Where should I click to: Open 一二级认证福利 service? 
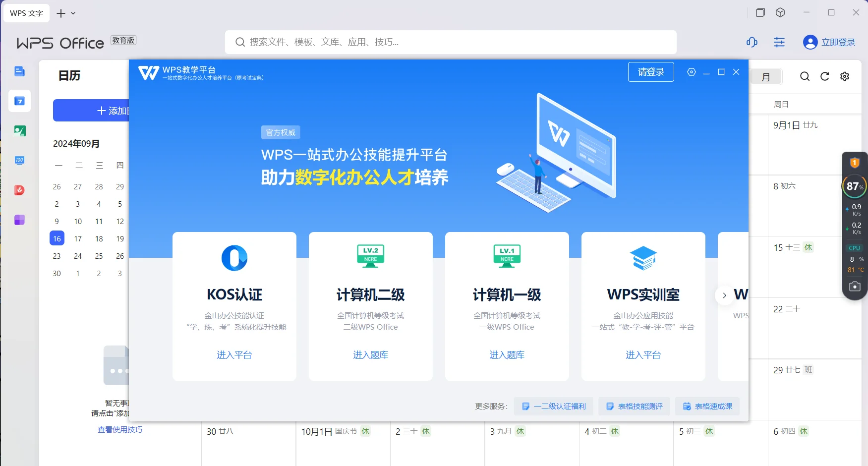click(554, 407)
